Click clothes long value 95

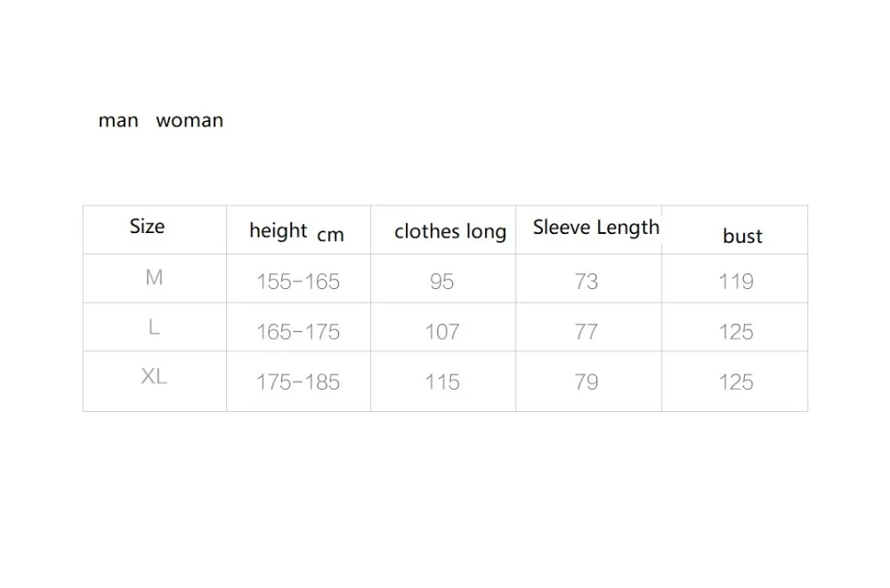[441, 282]
